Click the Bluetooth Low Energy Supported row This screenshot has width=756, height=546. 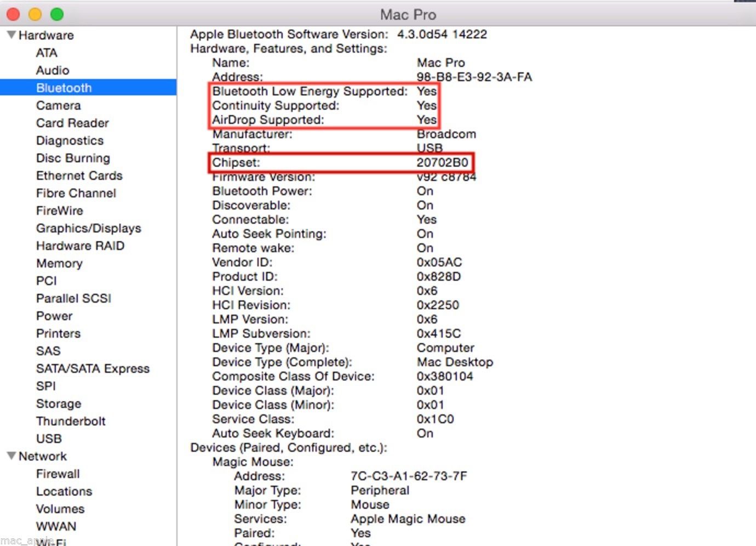tap(324, 91)
